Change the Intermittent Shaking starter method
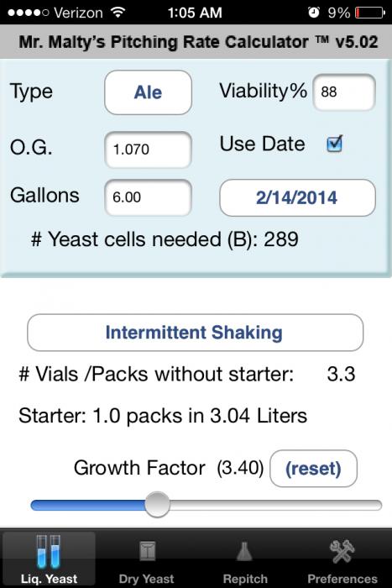This screenshot has width=392, height=588. [195, 333]
